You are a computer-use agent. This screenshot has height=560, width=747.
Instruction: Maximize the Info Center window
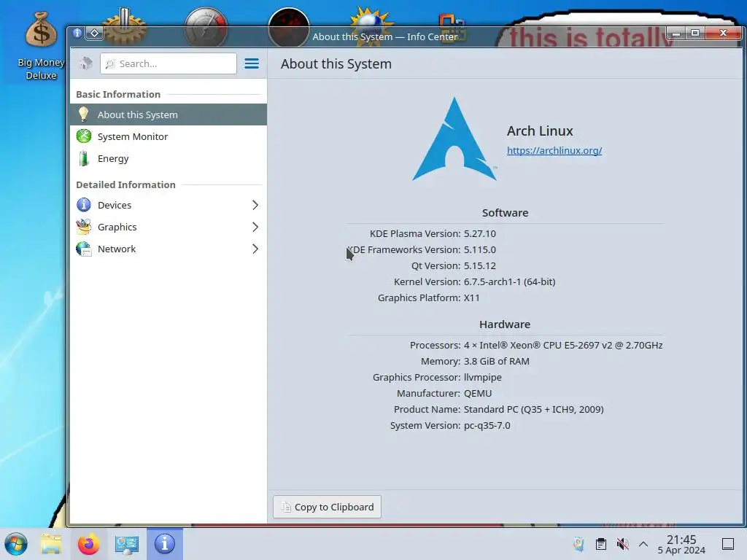click(x=695, y=34)
